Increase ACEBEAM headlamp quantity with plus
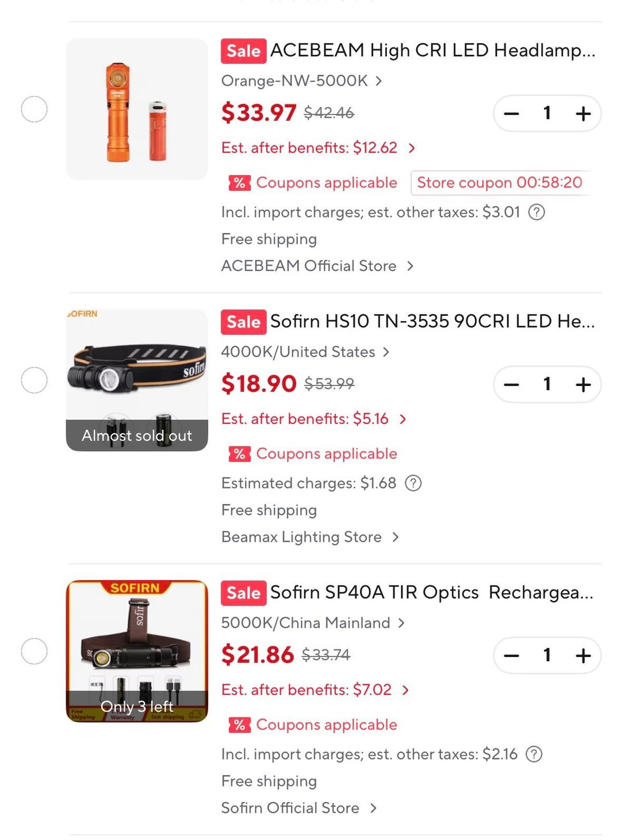621x840 pixels. coord(583,113)
